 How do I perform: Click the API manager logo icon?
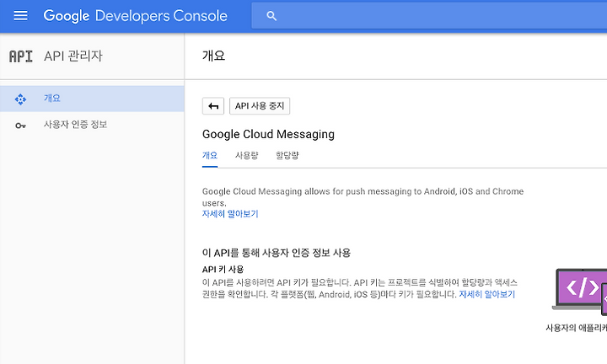[21, 56]
